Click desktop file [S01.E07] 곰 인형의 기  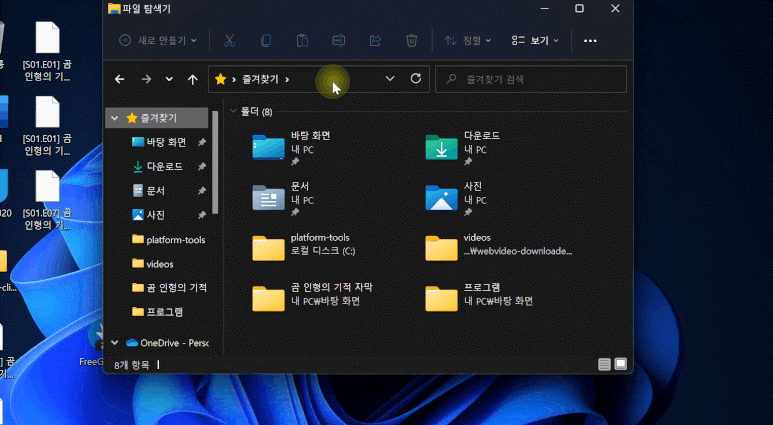(x=47, y=201)
